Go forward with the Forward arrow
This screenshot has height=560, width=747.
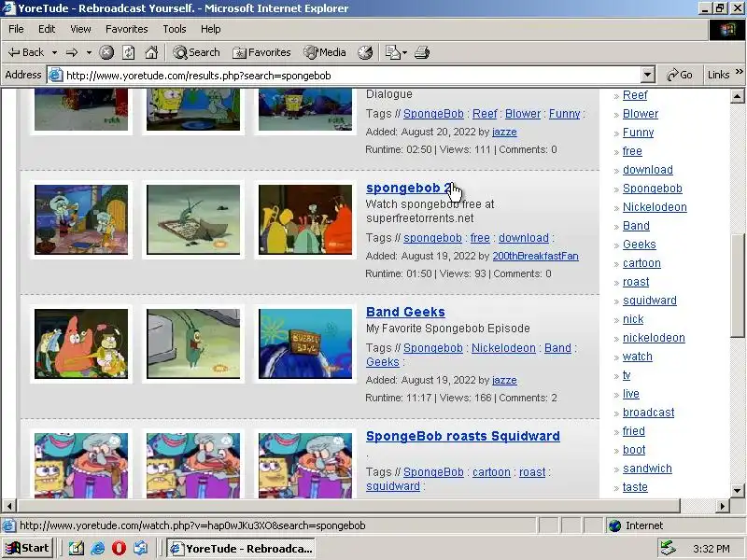72,52
